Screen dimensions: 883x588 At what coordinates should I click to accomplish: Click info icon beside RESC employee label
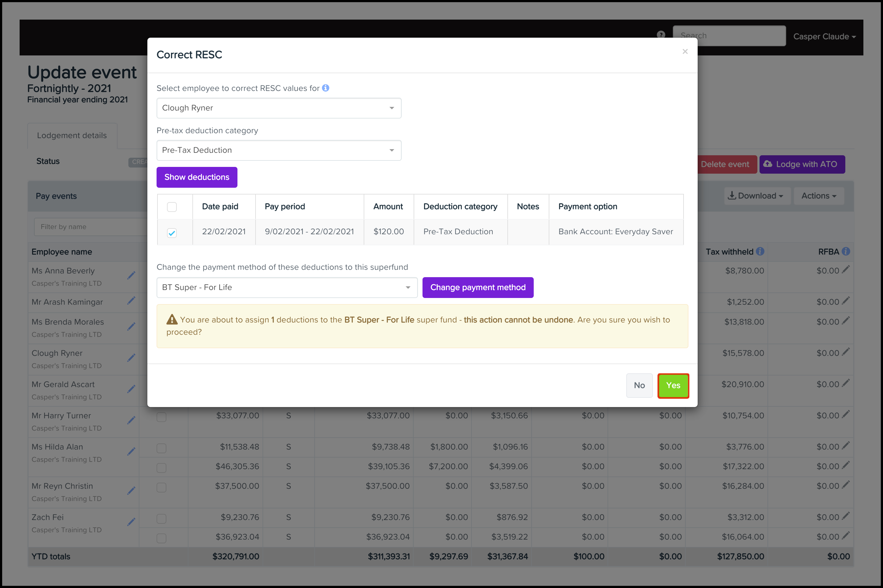[326, 88]
